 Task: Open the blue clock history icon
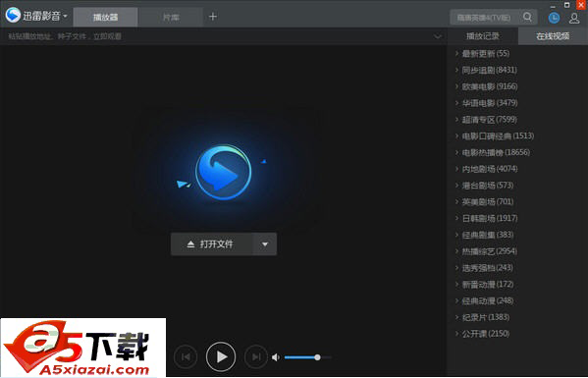[554, 18]
